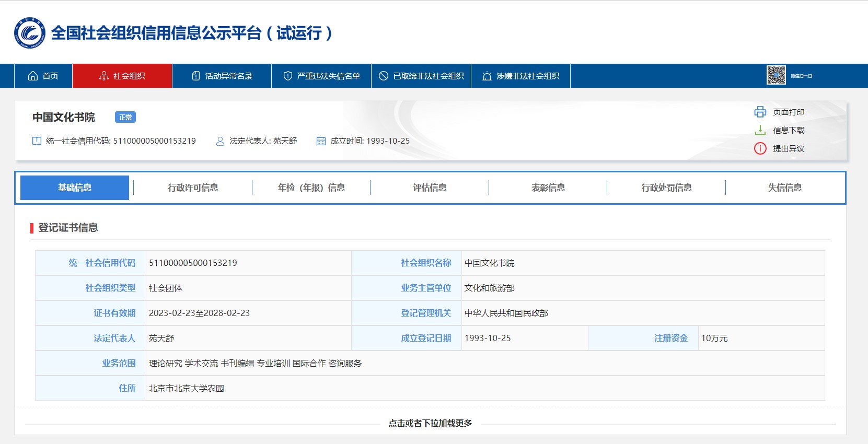This screenshot has height=444, width=868.
Task: Click the printer icon for 页面打印
Action: (760, 112)
